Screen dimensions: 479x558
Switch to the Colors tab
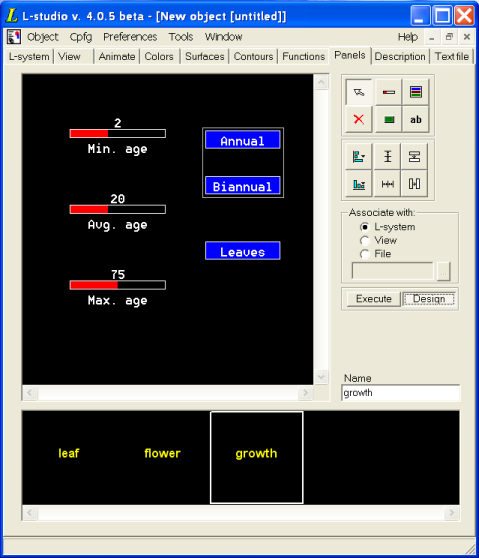point(159,57)
